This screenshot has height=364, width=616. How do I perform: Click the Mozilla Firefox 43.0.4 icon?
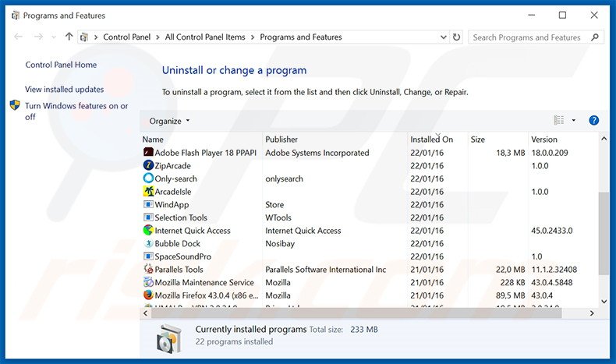point(148,295)
